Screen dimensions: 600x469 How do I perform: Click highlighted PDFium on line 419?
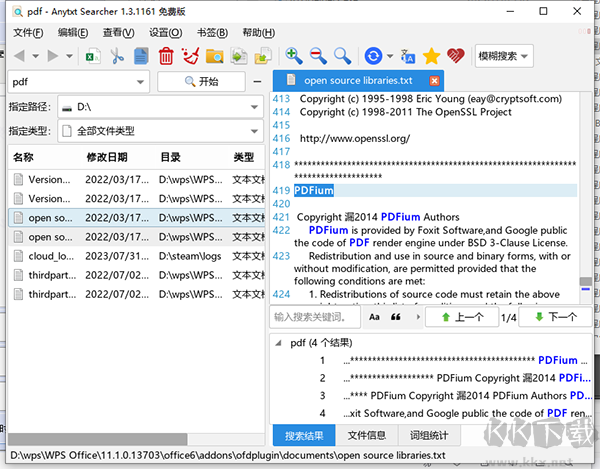pos(314,190)
